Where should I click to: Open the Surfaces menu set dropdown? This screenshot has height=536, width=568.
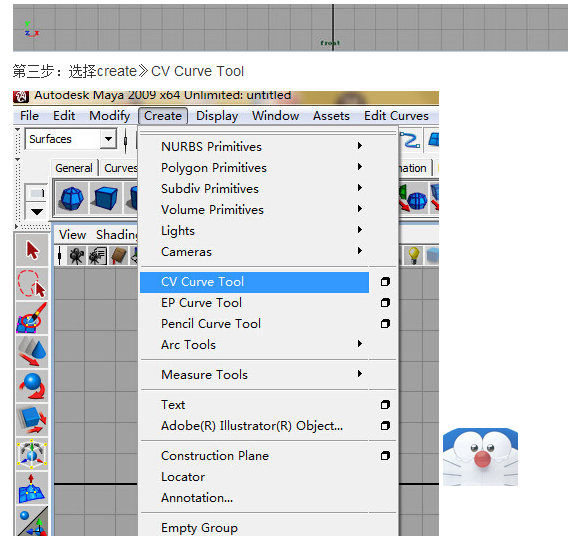point(108,139)
